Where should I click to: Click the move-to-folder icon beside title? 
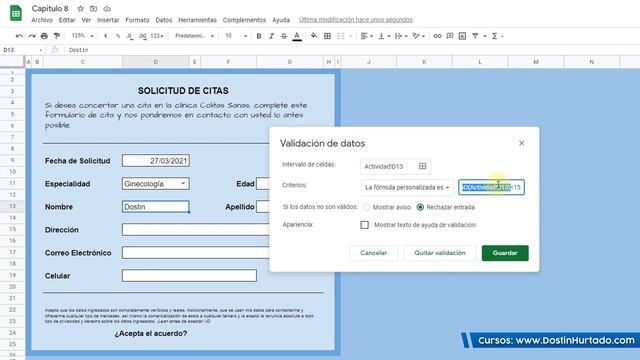click(x=93, y=9)
